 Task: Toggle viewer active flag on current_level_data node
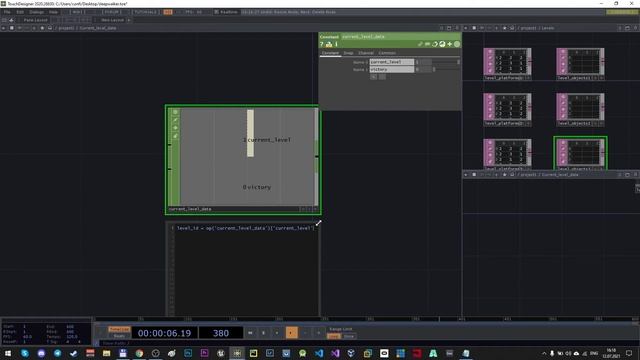(176, 112)
